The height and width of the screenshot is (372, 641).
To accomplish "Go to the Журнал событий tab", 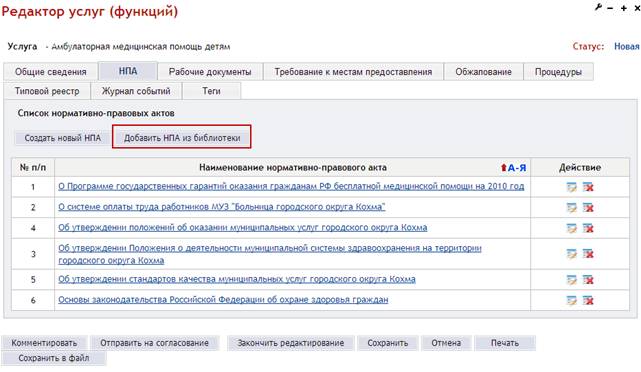I will tap(136, 91).
